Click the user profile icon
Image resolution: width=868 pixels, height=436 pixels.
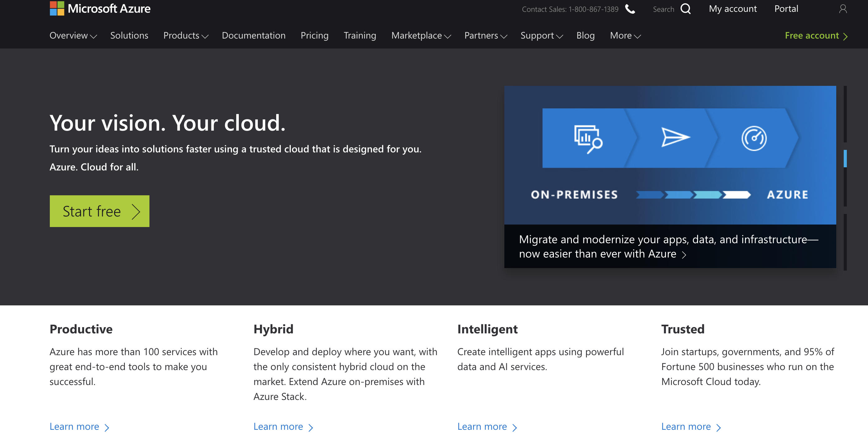point(842,9)
